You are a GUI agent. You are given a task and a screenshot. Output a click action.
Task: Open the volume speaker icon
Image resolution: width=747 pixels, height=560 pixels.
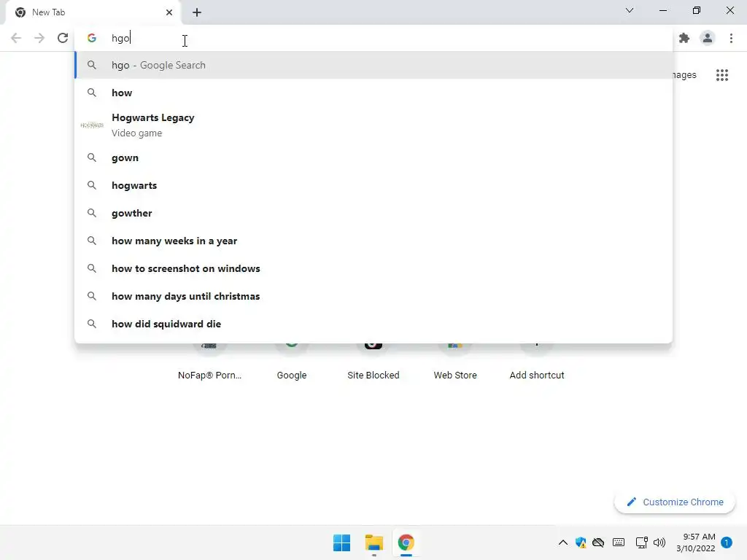pyautogui.click(x=659, y=542)
